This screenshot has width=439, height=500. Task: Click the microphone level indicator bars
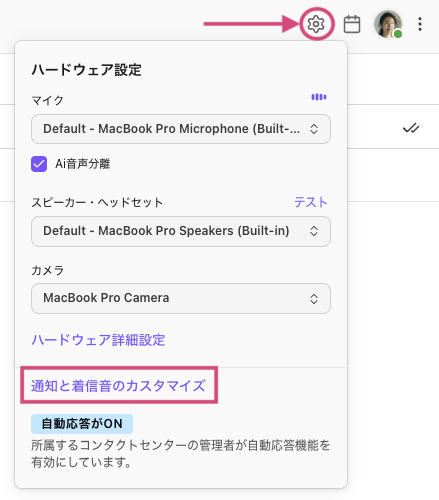319,97
